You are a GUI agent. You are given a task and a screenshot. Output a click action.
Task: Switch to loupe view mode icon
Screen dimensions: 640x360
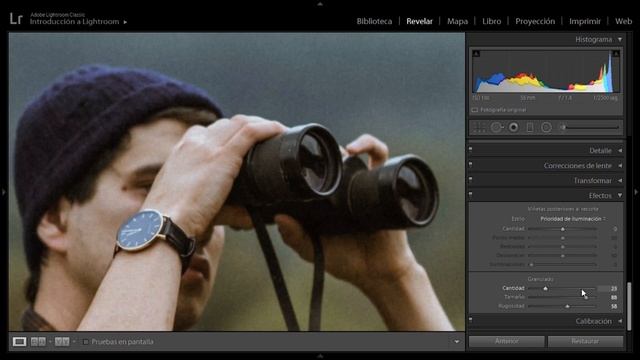pyautogui.click(x=19, y=342)
